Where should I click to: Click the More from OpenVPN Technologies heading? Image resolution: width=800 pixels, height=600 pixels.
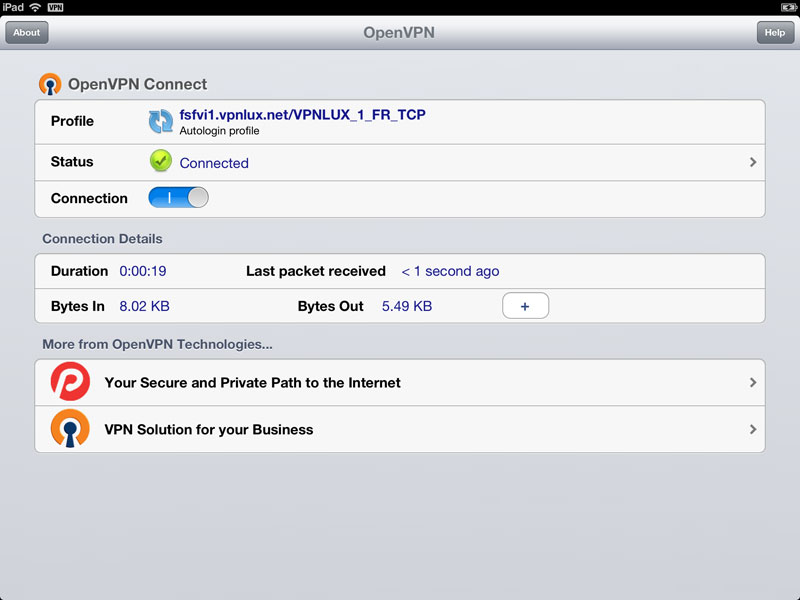[157, 344]
